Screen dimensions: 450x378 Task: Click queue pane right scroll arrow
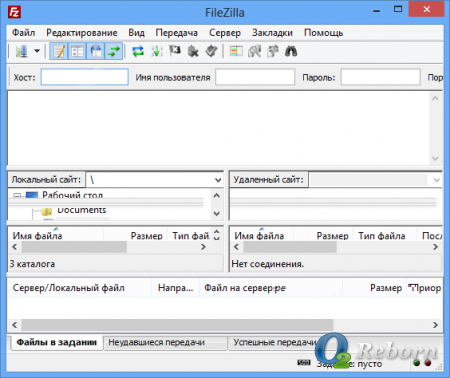(x=435, y=325)
